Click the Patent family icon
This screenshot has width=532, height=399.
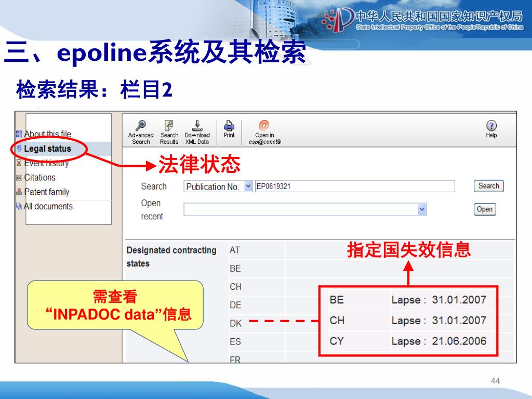tap(19, 192)
